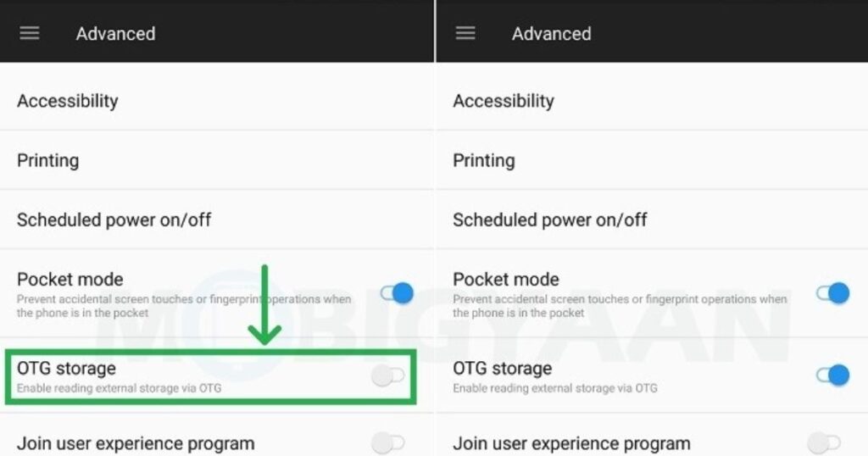The height and width of the screenshot is (456, 868).
Task: Open Scheduled power on/off in left panel
Action: pyautogui.click(x=114, y=220)
